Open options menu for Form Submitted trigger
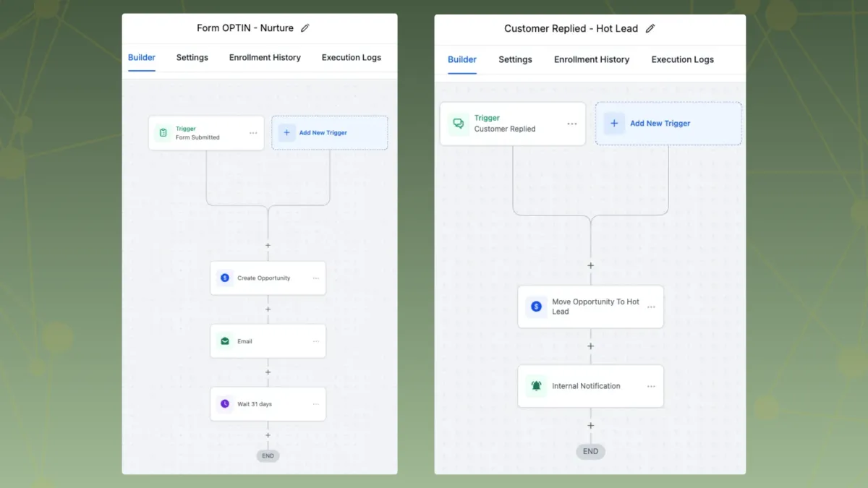Image resolution: width=868 pixels, height=488 pixels. (253, 133)
